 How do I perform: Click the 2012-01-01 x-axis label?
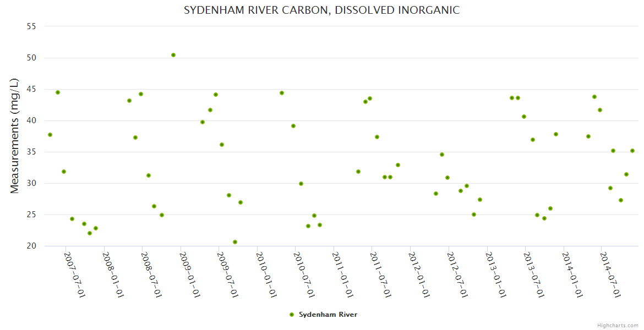point(418,274)
